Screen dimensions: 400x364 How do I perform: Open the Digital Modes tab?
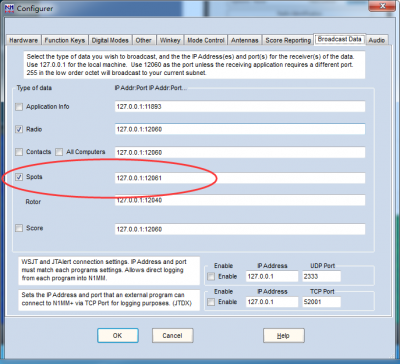110,40
